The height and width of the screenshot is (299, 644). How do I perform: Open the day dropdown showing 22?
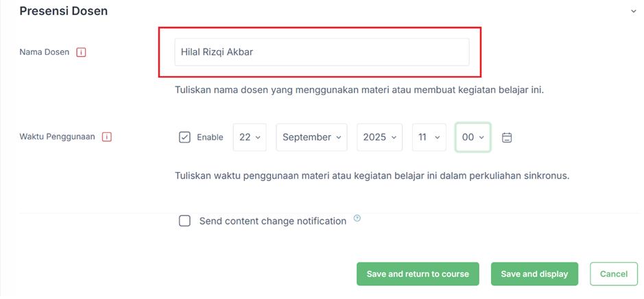click(x=250, y=137)
